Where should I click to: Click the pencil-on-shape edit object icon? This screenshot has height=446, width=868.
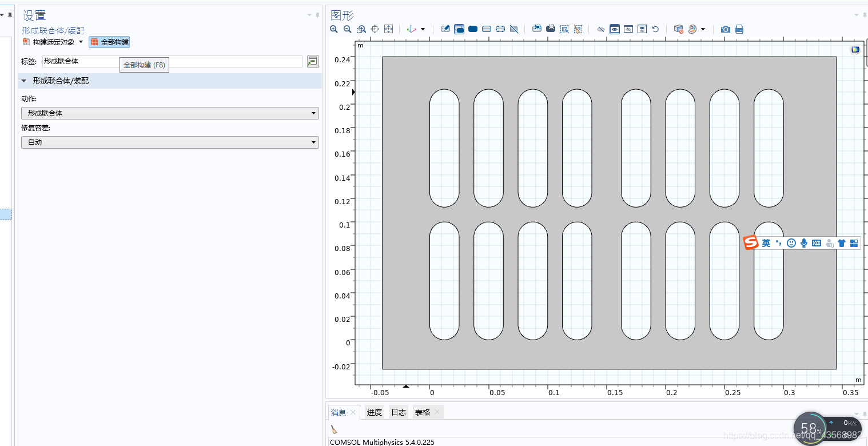(x=445, y=29)
